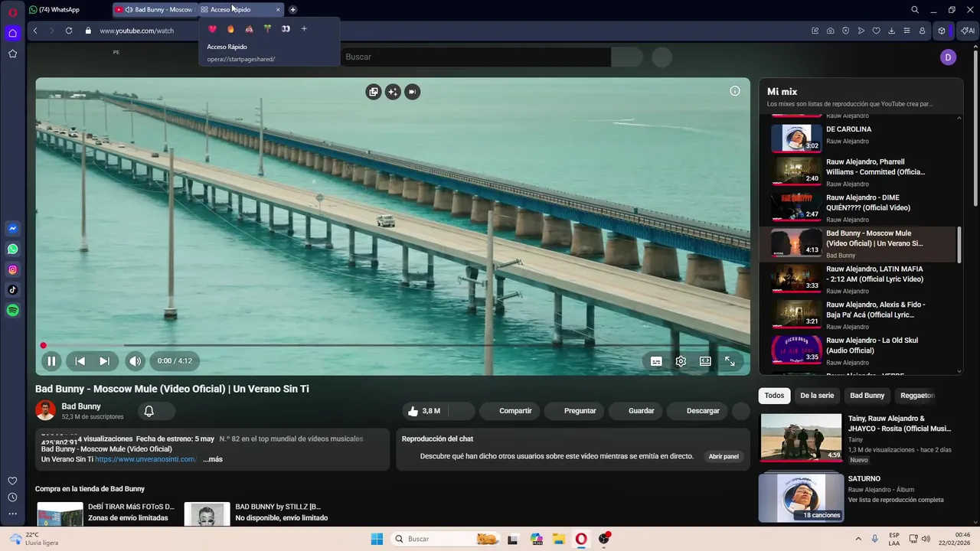Open unveranosinti.com link
Screen dimensions: 980x551
pyautogui.click(x=146, y=459)
